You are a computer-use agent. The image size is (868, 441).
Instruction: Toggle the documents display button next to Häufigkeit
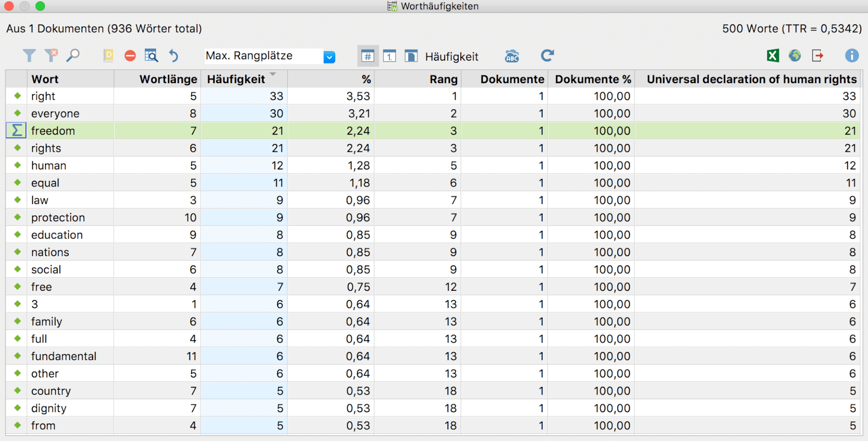[411, 56]
